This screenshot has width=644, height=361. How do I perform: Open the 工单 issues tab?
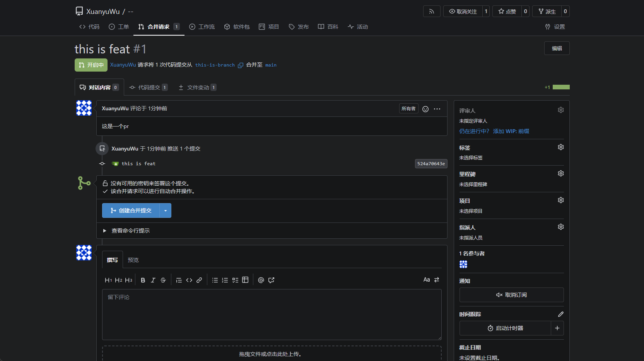pyautogui.click(x=119, y=27)
